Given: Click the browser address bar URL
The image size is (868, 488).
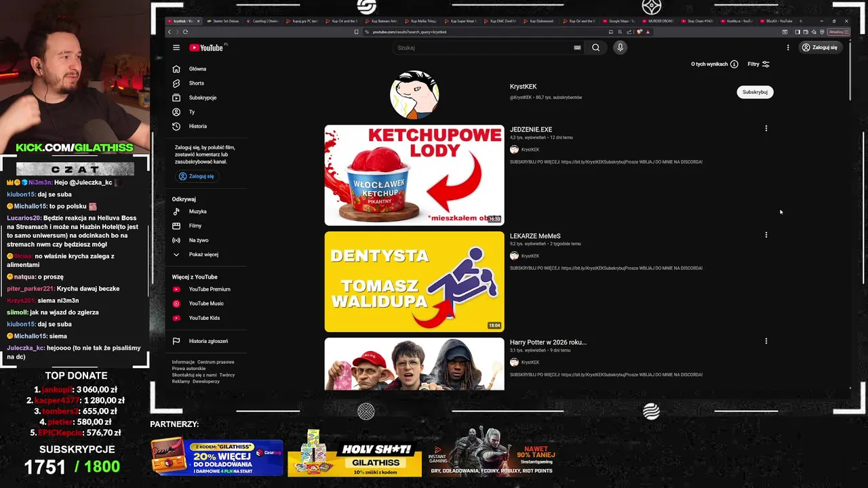Looking at the screenshot, I should tap(410, 32).
